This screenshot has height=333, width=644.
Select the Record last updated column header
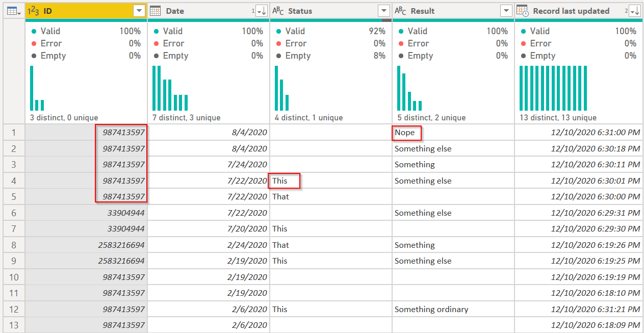(x=579, y=11)
